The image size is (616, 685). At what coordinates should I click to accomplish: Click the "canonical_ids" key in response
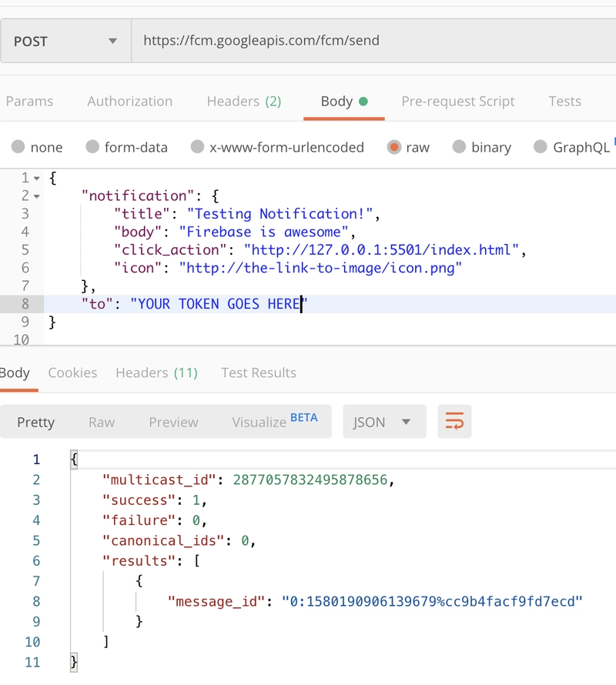click(x=163, y=540)
